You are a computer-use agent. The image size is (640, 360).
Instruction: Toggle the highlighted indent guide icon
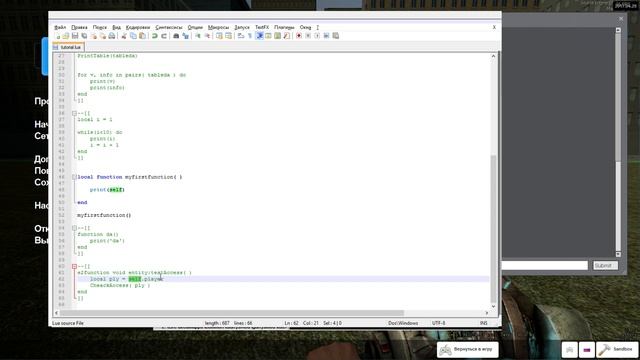point(259,36)
